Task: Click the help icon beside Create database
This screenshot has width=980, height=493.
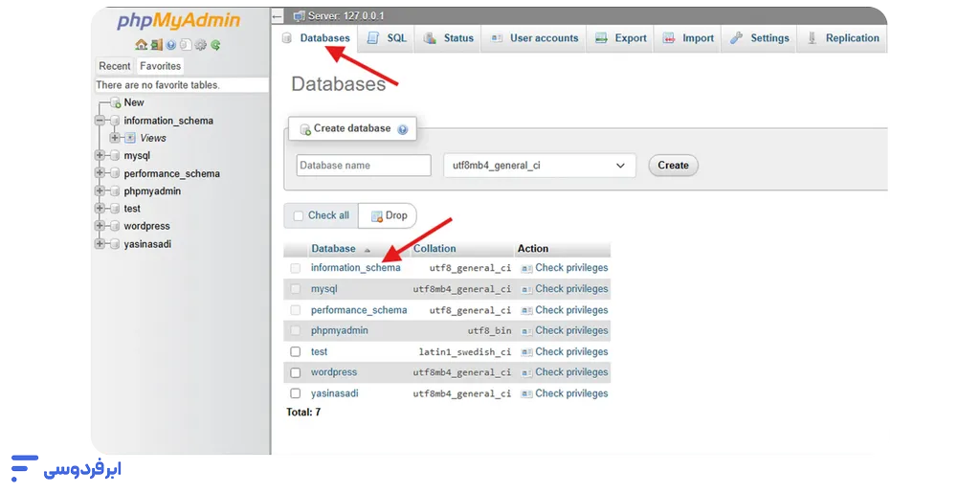Action: [x=403, y=129]
